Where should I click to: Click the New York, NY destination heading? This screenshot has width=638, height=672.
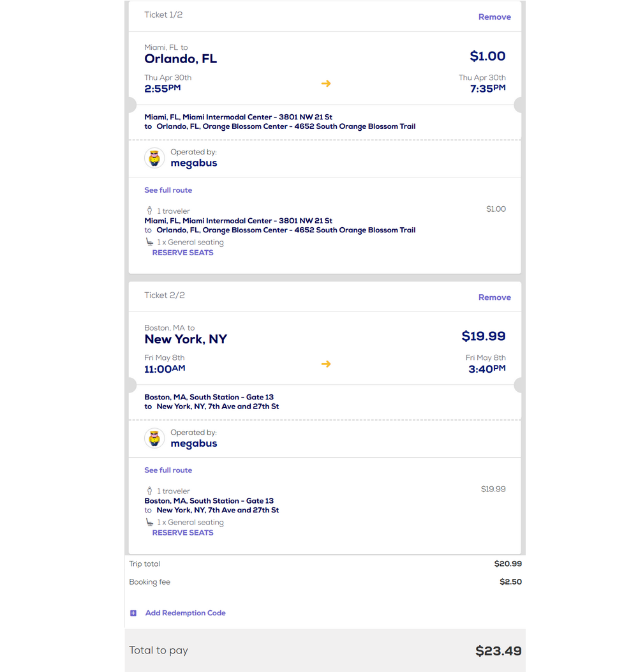186,339
